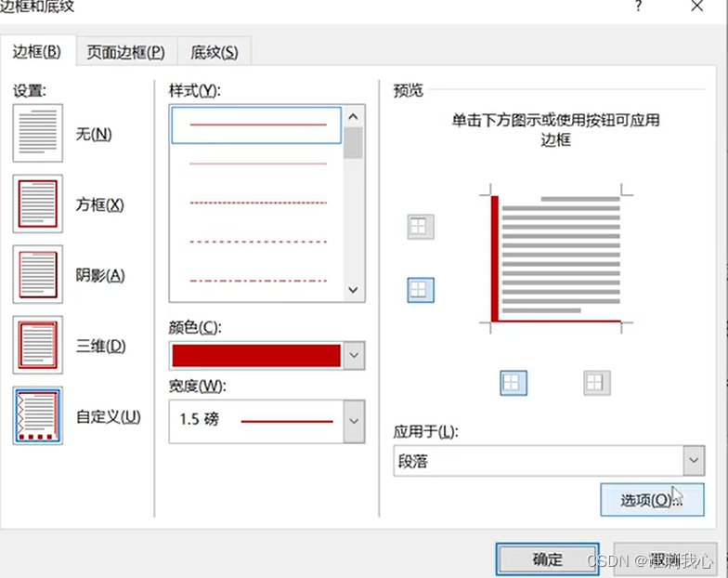Toggle the top border button in preview
This screenshot has width=728, height=578.
pos(421,227)
